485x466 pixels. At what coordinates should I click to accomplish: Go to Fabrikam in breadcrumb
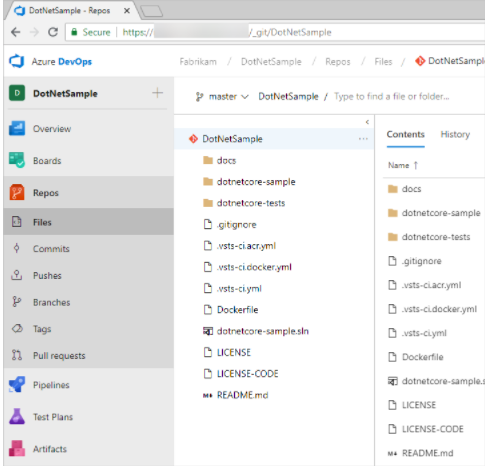(198, 62)
